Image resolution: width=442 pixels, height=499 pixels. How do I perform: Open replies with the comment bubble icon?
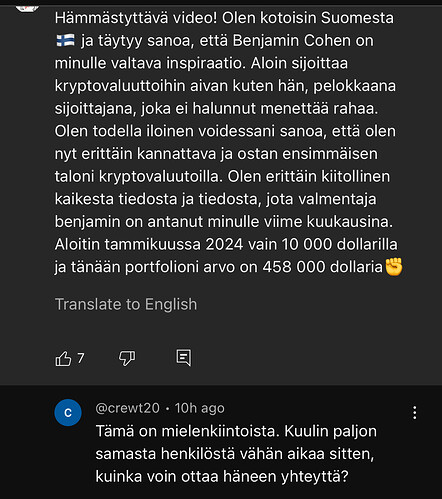point(184,358)
